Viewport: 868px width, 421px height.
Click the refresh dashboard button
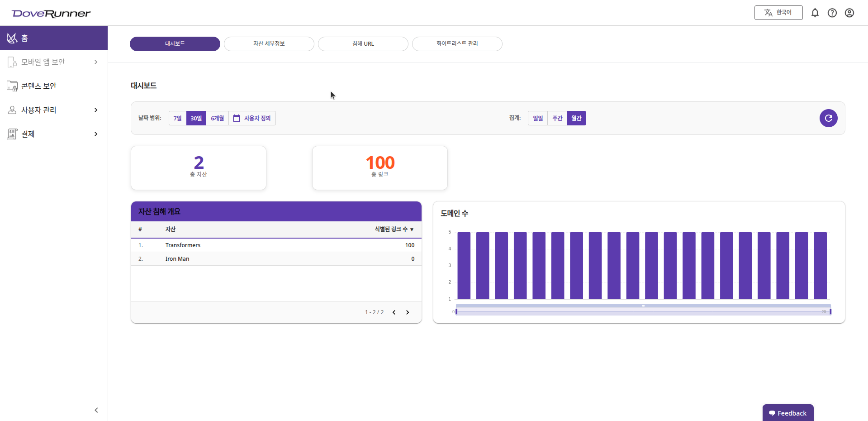(828, 118)
